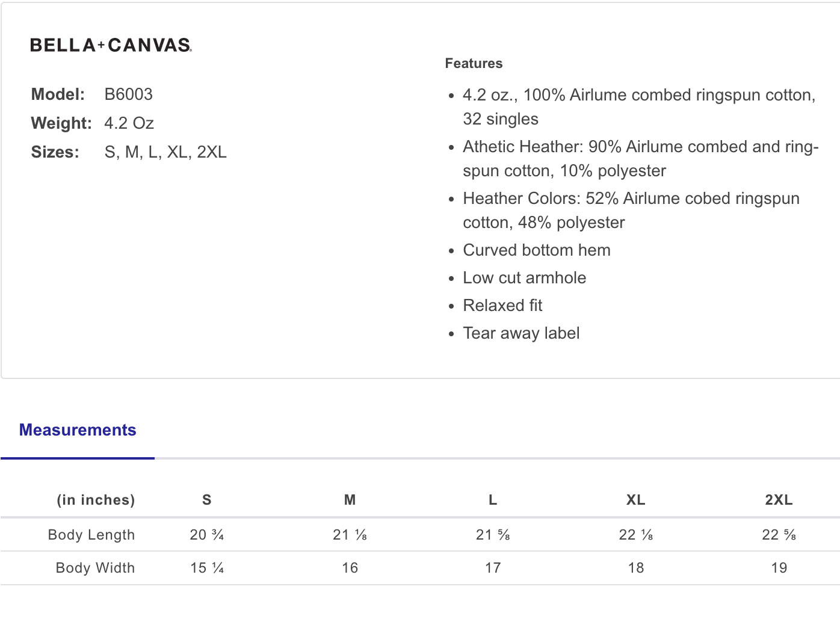Viewport: 840px width, 622px height.
Task: Select the Body Length row label
Action: (91, 535)
